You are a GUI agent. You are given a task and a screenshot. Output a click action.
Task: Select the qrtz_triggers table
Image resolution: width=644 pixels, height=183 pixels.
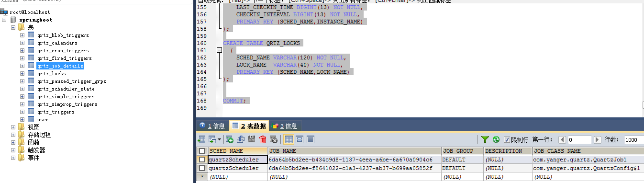(56, 112)
